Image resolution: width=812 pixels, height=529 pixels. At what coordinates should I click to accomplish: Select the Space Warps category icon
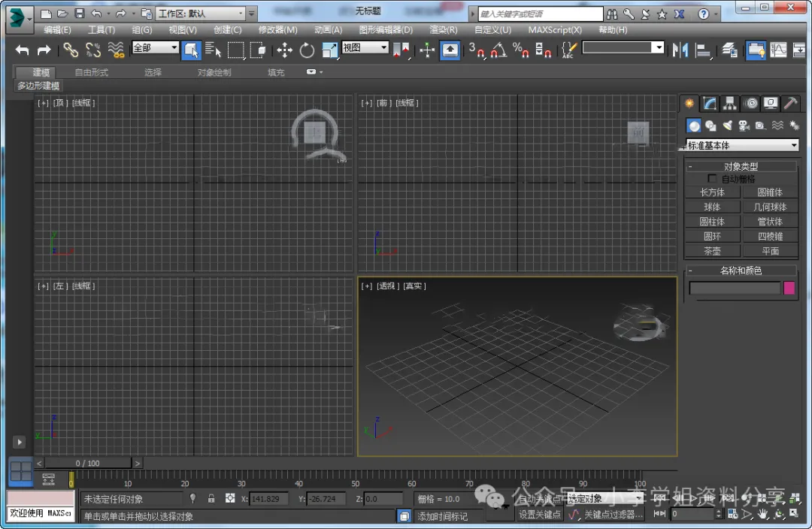point(777,125)
